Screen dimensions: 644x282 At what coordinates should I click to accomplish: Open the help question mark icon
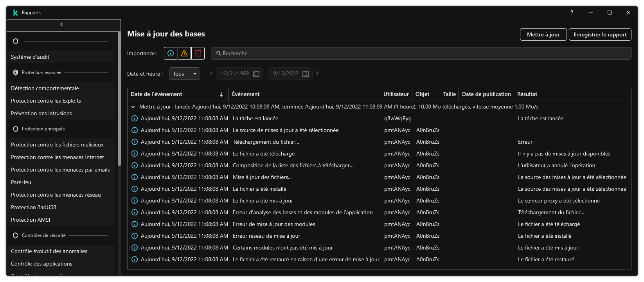pyautogui.click(x=572, y=13)
